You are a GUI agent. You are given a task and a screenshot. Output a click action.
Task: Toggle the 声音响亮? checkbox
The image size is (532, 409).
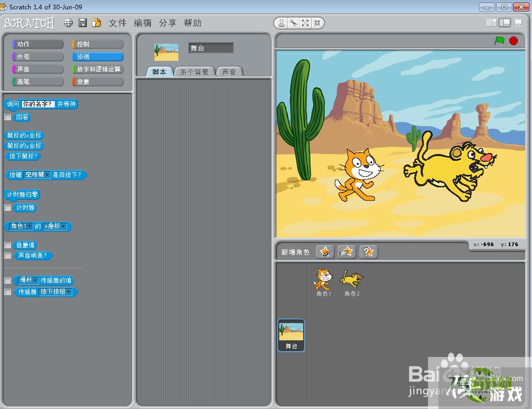pyautogui.click(x=7, y=255)
